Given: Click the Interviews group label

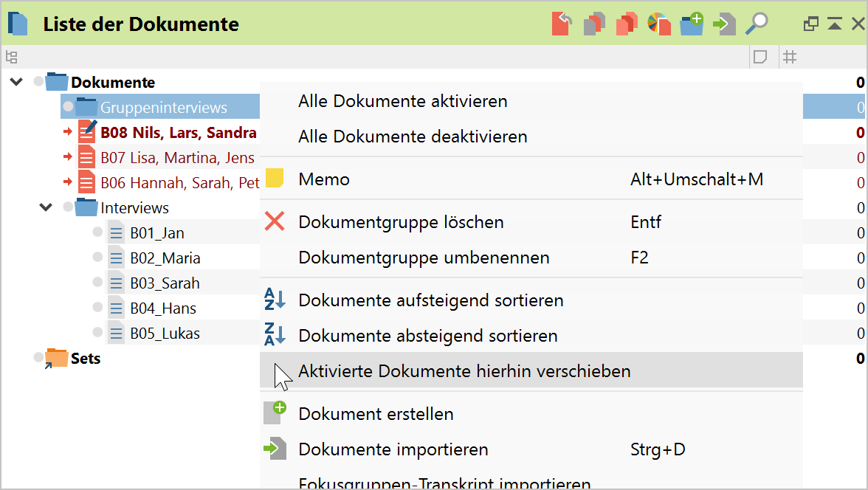Looking at the screenshot, I should (134, 208).
